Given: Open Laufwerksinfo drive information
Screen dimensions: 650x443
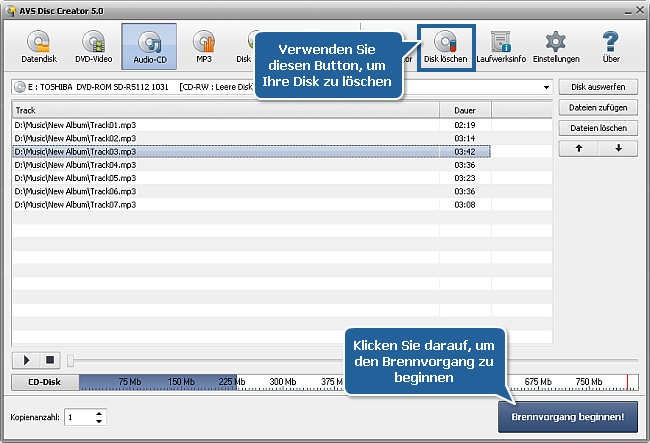Looking at the screenshot, I should (x=501, y=47).
